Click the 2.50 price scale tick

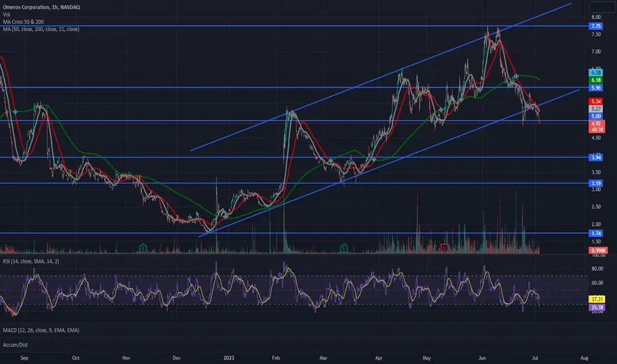pos(596,206)
